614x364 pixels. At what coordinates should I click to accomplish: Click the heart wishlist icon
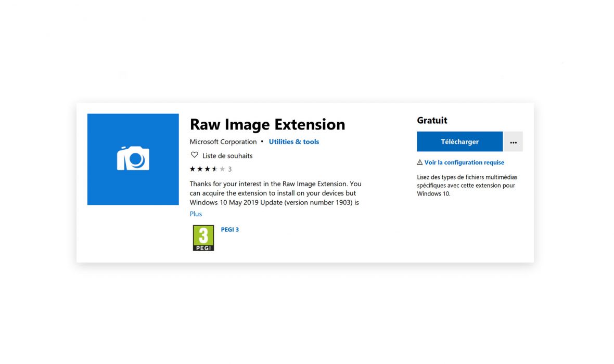click(x=195, y=155)
